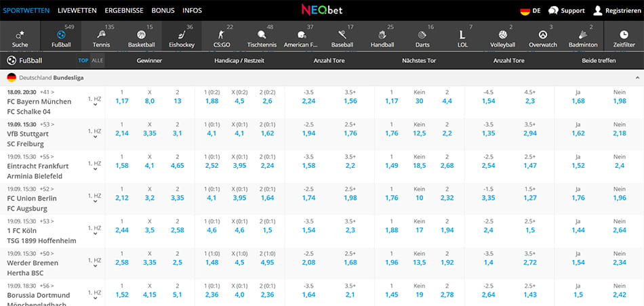
Task: Expand 1. HZ dropdown for Werder Bremen match
Action: click(x=95, y=263)
